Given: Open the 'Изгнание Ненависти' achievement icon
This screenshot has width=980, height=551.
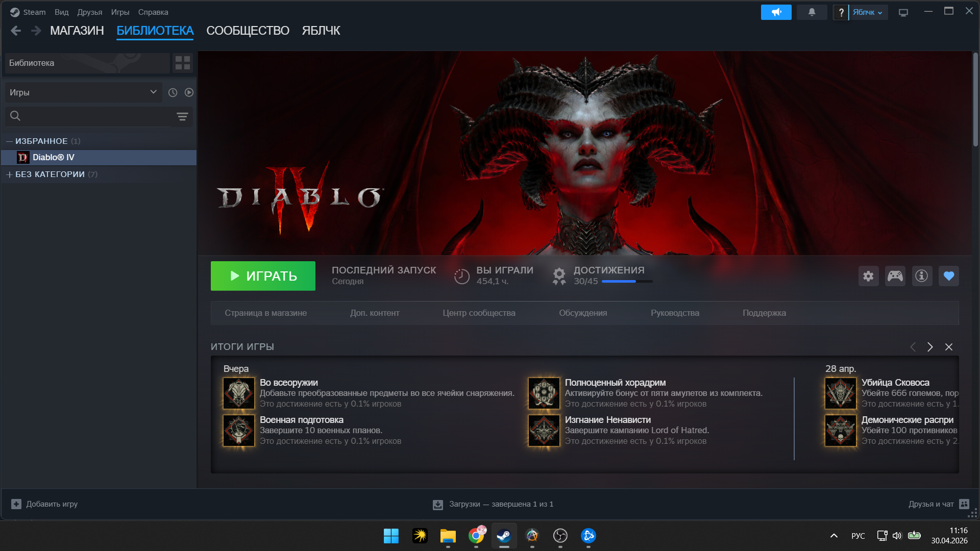Looking at the screenshot, I should [x=544, y=431].
